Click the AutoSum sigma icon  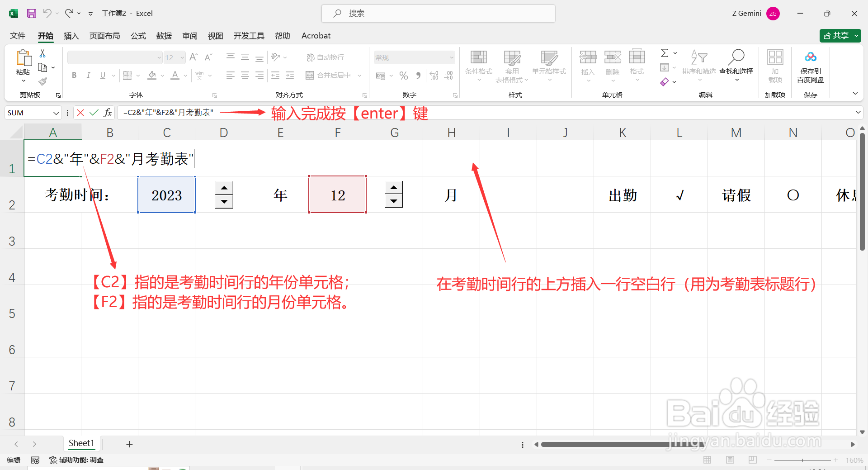point(665,53)
